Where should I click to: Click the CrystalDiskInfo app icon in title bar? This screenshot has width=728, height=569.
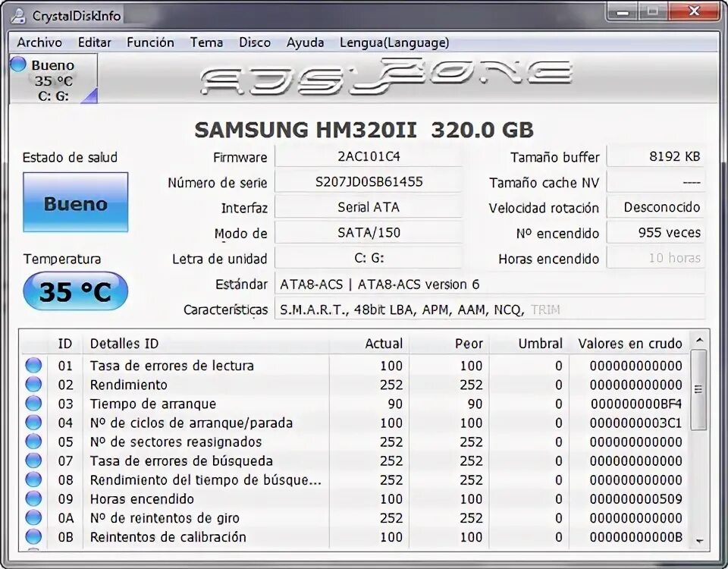17,16
